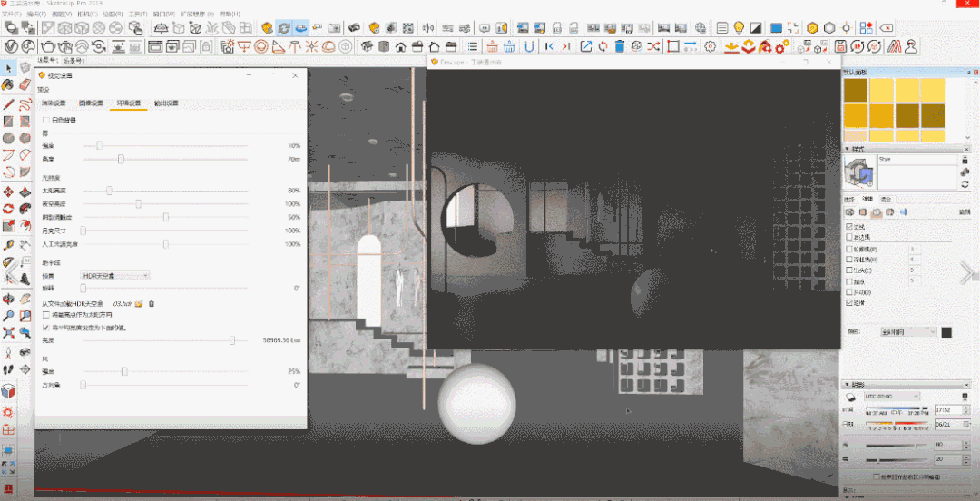Screen dimensions: 980x501
Task: Open the 文件(F) menu
Action: (12, 13)
